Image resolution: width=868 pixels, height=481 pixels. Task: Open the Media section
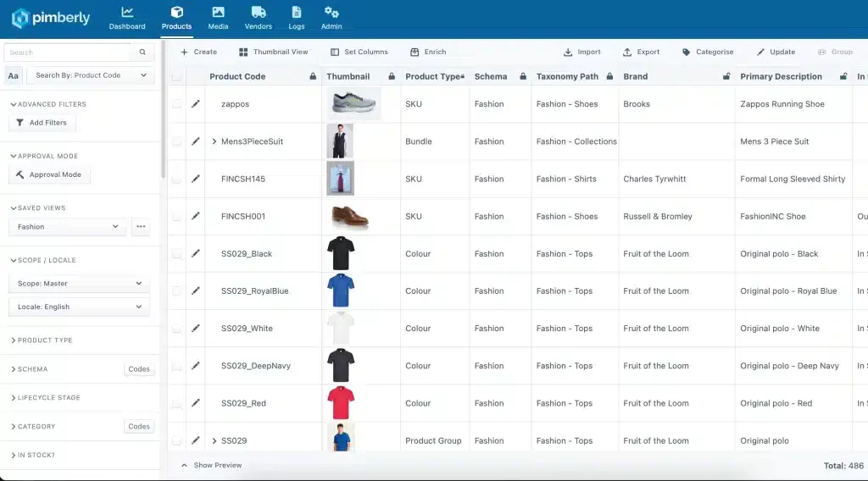(x=218, y=19)
